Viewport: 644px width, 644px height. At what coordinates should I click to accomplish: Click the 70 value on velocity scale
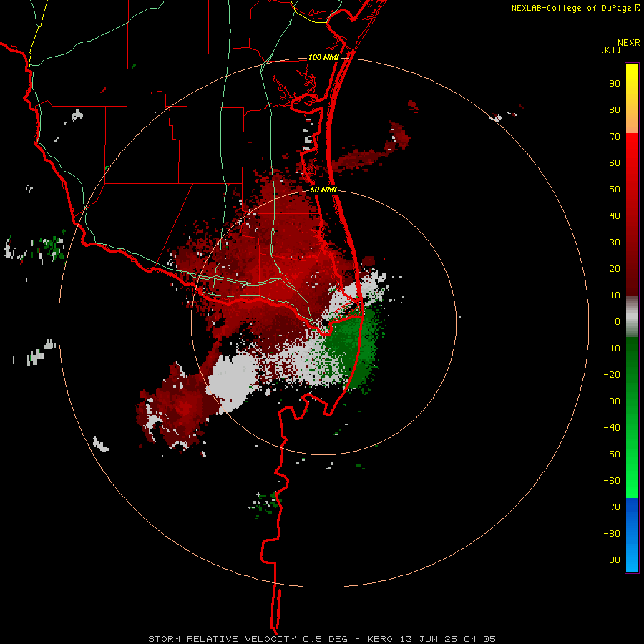(x=615, y=137)
